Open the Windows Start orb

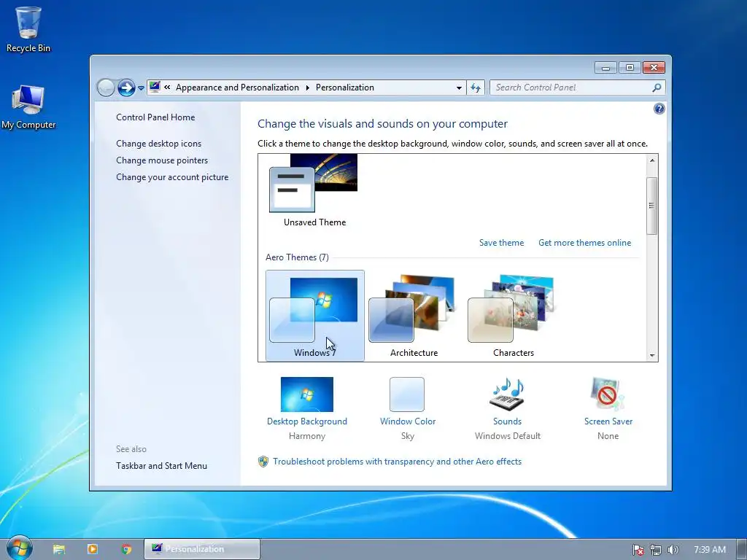click(x=19, y=548)
